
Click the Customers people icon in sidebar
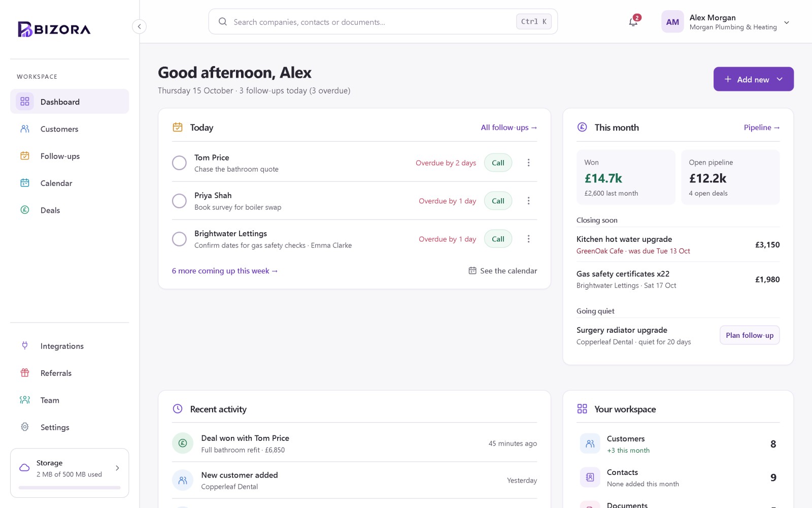tap(24, 129)
